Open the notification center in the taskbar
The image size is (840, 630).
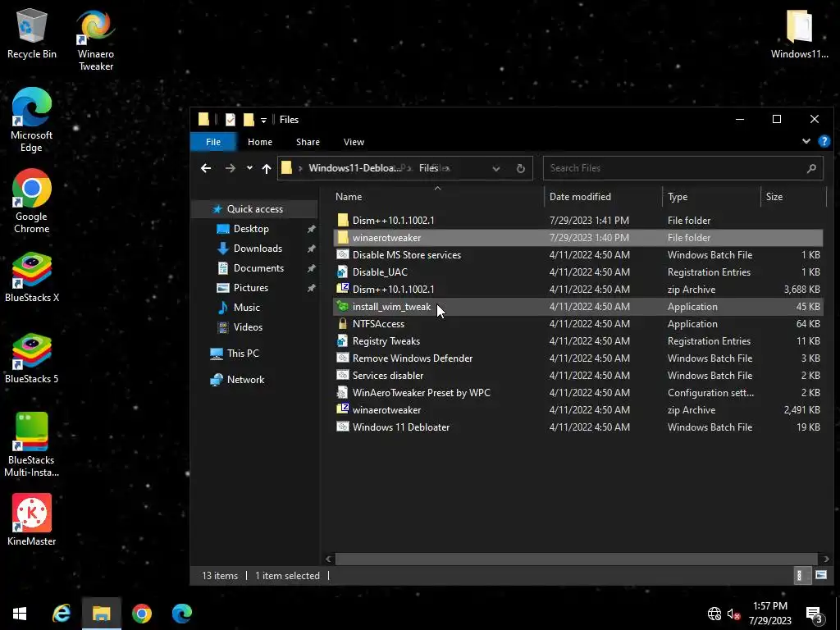pos(814,614)
